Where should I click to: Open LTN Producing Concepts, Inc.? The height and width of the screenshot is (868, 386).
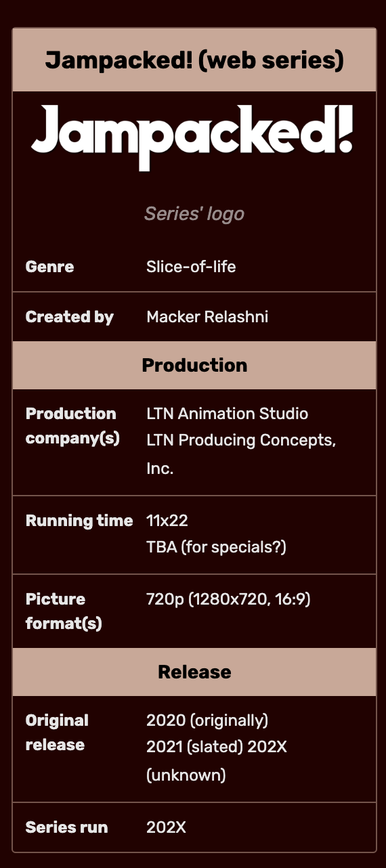coord(241,454)
